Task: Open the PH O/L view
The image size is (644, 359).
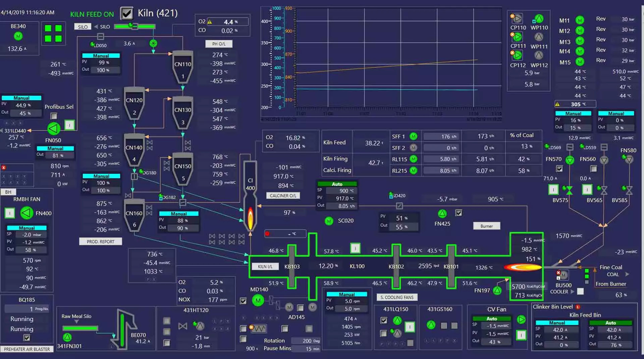Action: click(219, 44)
